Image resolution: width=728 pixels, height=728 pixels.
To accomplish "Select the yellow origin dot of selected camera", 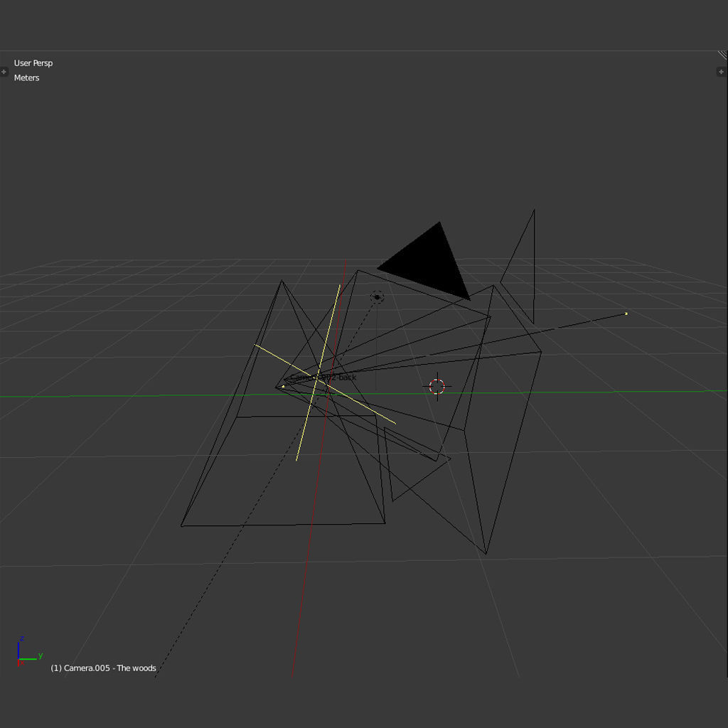I will point(283,386).
